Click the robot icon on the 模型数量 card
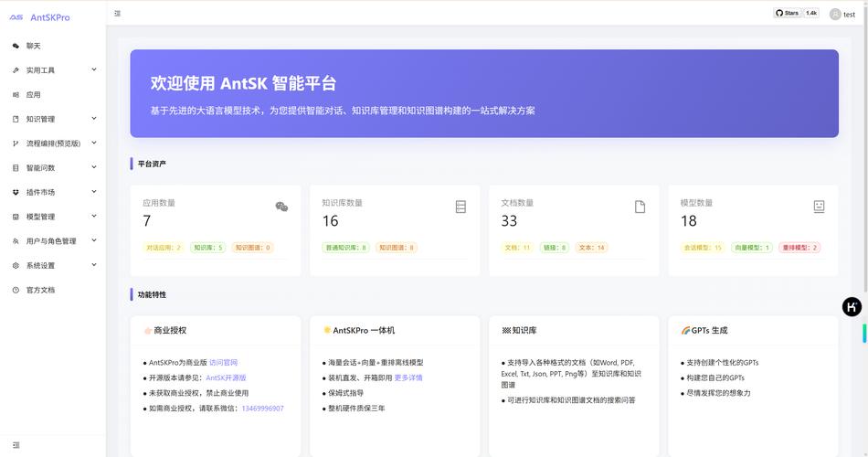The height and width of the screenshot is (457, 868). tap(819, 207)
